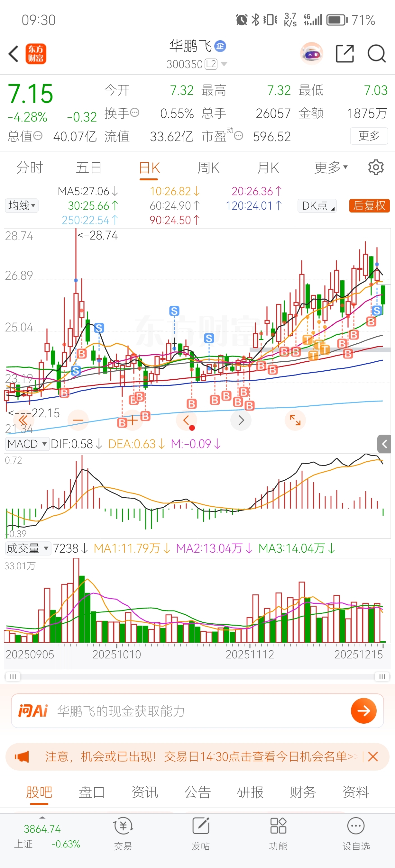
Task: Tap the enterprise badge next to 华鹏飞
Action: pyautogui.click(x=220, y=46)
